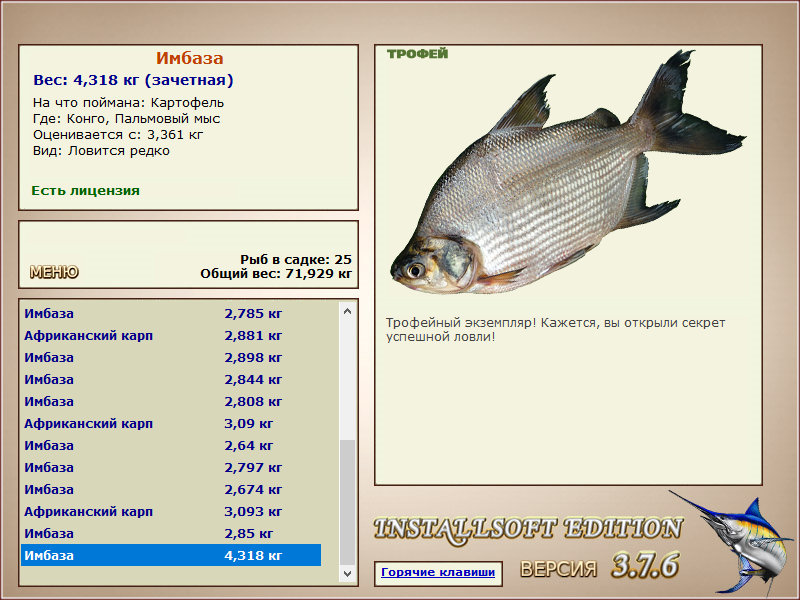Click the Трофейный экземпляр description text
This screenshot has height=600, width=800.
pos(555,330)
